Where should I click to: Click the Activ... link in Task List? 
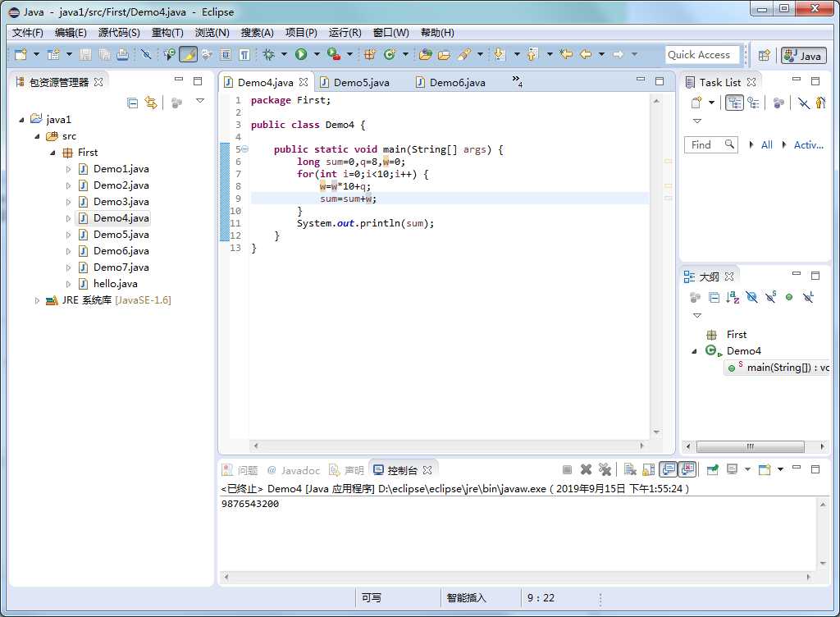[x=808, y=144]
